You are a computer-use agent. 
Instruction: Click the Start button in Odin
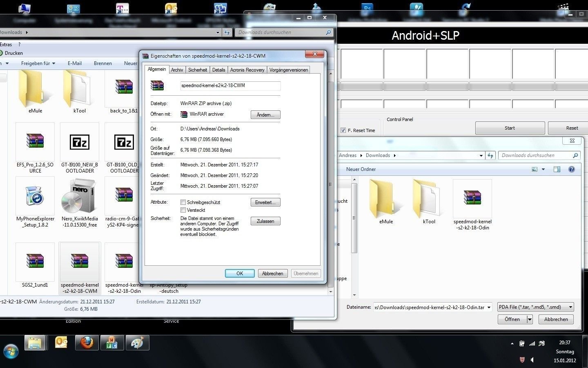pyautogui.click(x=510, y=128)
